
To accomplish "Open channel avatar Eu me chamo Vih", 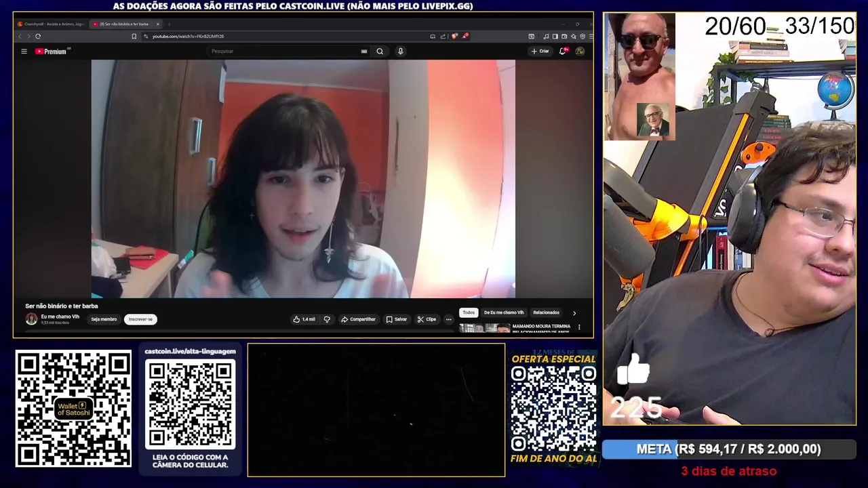I will click(31, 319).
